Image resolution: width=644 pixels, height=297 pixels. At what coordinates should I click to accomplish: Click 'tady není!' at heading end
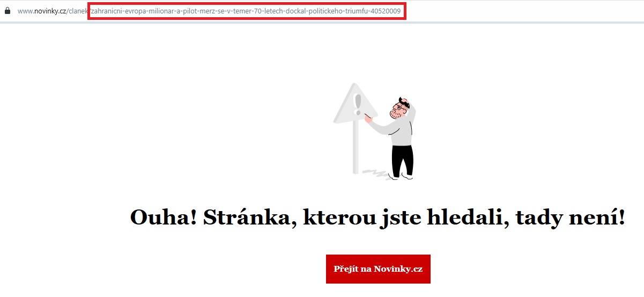(x=571, y=218)
